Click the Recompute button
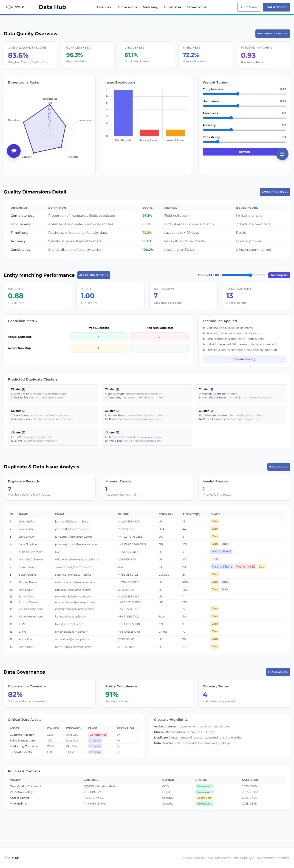The width and height of the screenshot is (294, 868). tap(279, 275)
